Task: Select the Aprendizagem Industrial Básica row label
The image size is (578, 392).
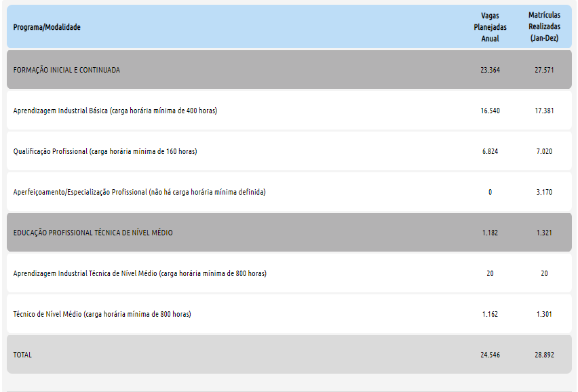Action: [115, 111]
